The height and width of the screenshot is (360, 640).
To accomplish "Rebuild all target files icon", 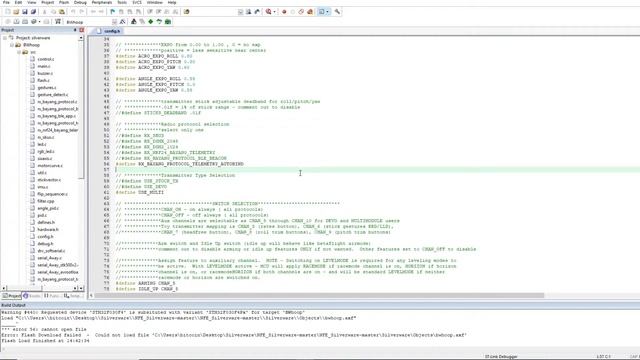I will point(24,22).
